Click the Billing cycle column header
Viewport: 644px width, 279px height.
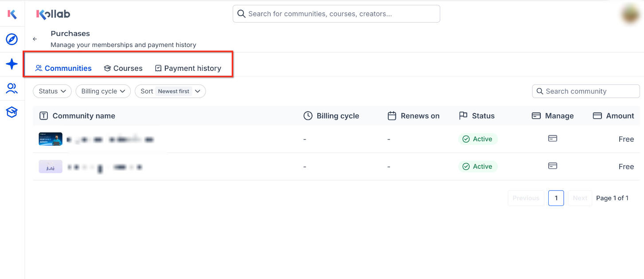[331, 116]
